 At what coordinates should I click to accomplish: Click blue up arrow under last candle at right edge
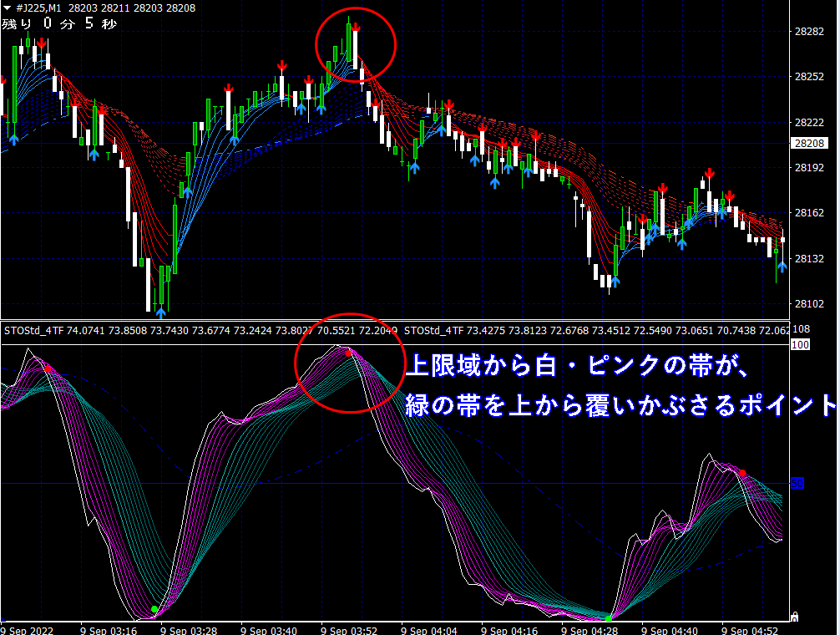tap(782, 266)
